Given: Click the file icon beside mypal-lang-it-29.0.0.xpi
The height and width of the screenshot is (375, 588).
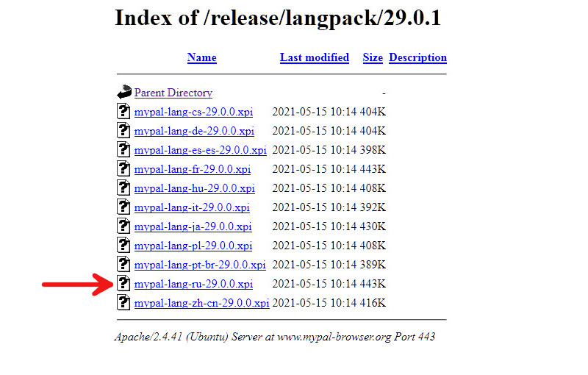Looking at the screenshot, I should tap(123, 207).
